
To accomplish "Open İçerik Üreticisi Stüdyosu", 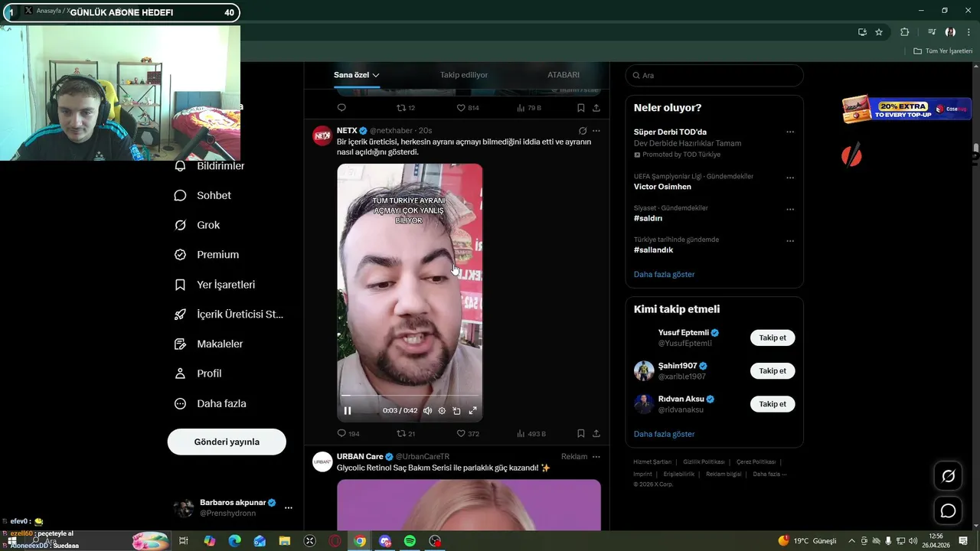I will [x=229, y=315].
